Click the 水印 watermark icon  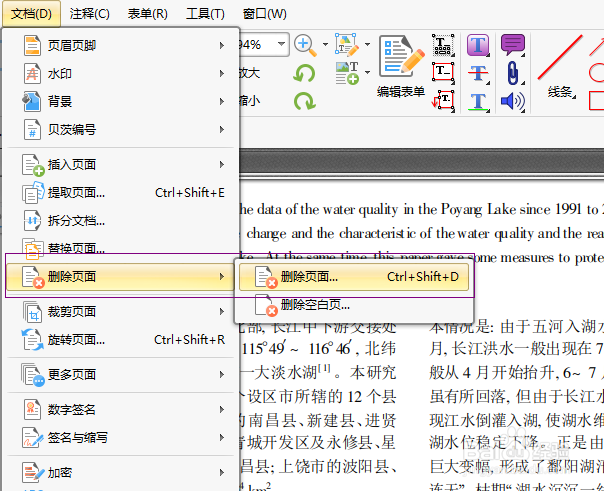coord(32,74)
